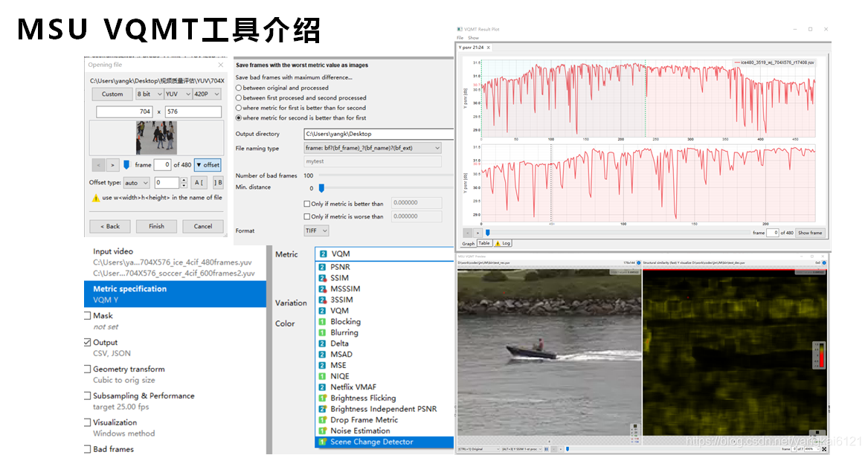The width and height of the screenshot is (868, 455).
Task: Select 'metric for second is better than for first'
Action: pyautogui.click(x=239, y=118)
